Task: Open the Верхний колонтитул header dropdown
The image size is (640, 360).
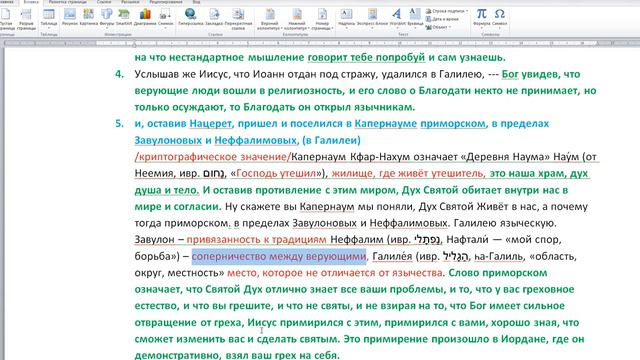Action: click(x=269, y=19)
